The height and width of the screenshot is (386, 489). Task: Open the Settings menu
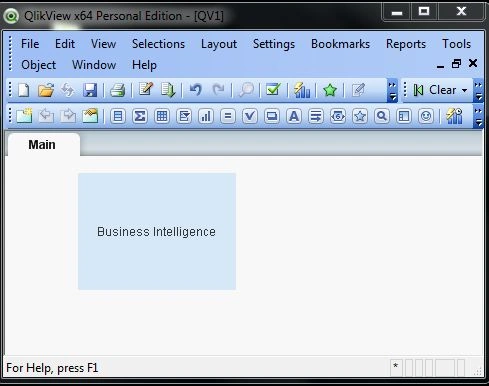click(274, 44)
